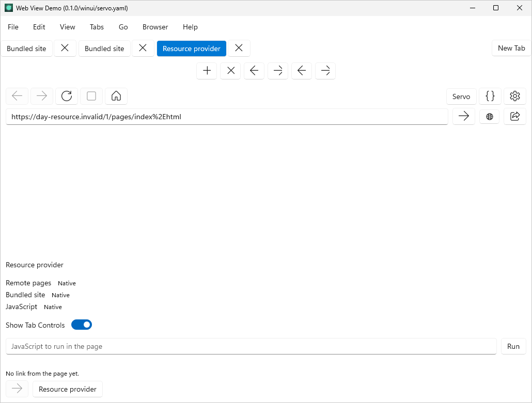
Task: Click the New Tab button
Action: coord(511,48)
